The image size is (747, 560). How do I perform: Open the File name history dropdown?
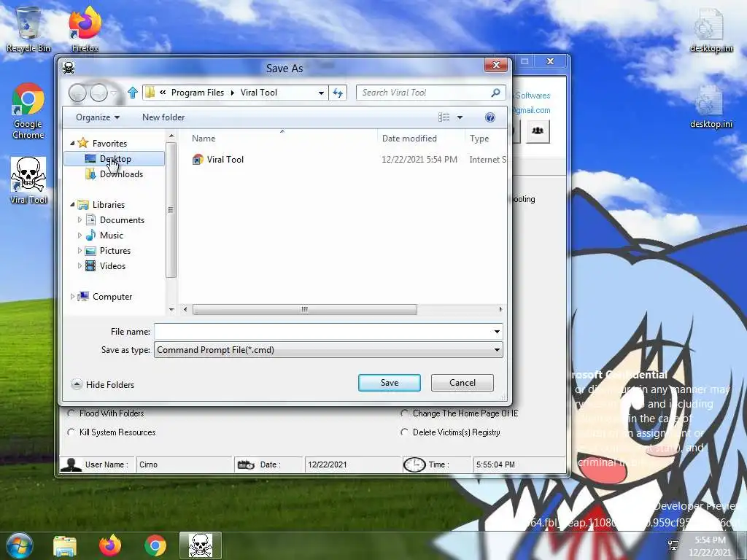pyautogui.click(x=497, y=332)
